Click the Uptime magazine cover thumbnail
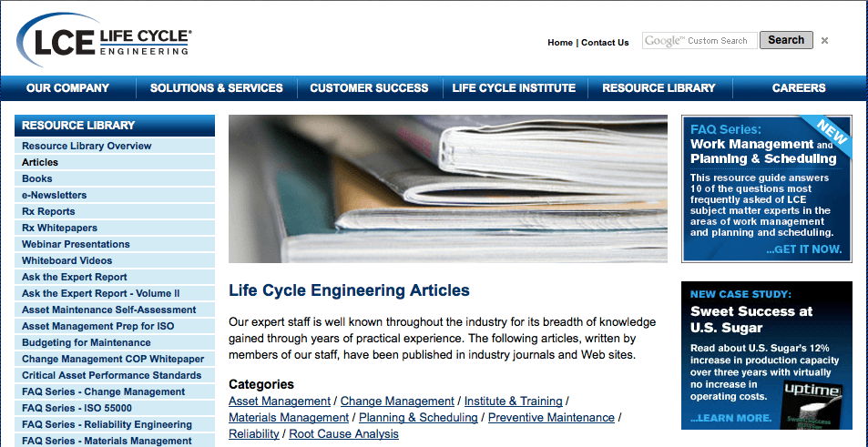Screen dimensions: 868x447 [812, 404]
